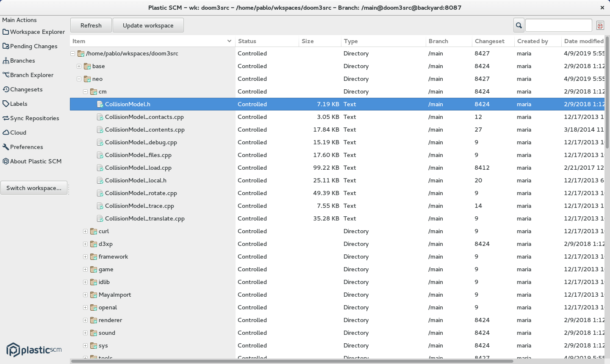This screenshot has width=610, height=364.
Task: Open Labels view
Action: coord(15,104)
